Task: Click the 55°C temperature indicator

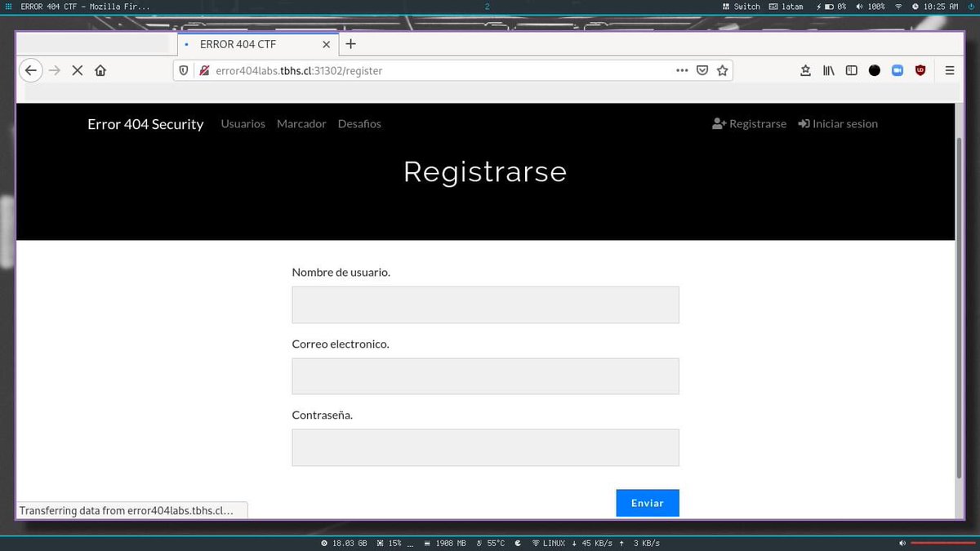Action: [491, 543]
